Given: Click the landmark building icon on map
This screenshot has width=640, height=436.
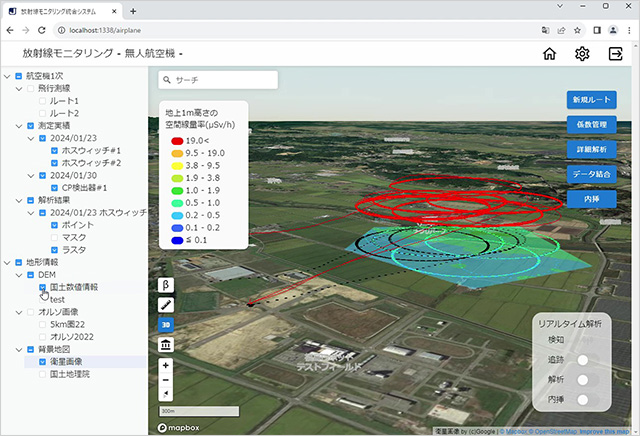Looking at the screenshot, I should tap(166, 344).
